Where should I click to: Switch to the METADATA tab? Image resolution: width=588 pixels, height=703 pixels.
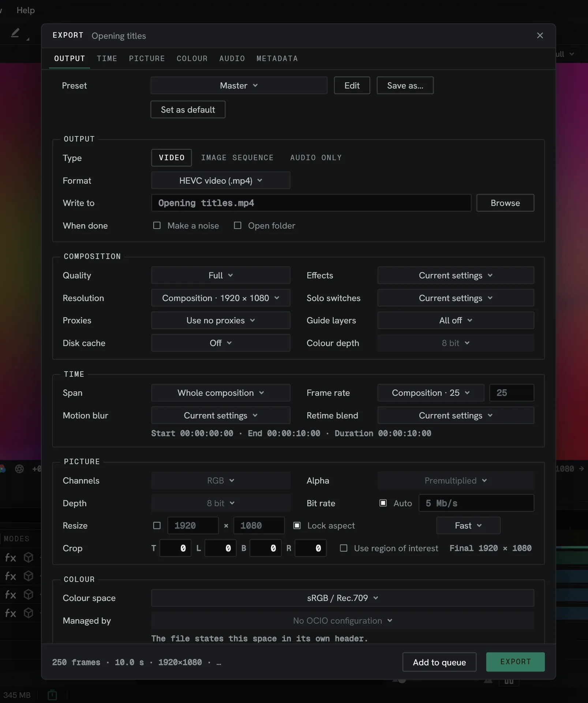click(277, 59)
